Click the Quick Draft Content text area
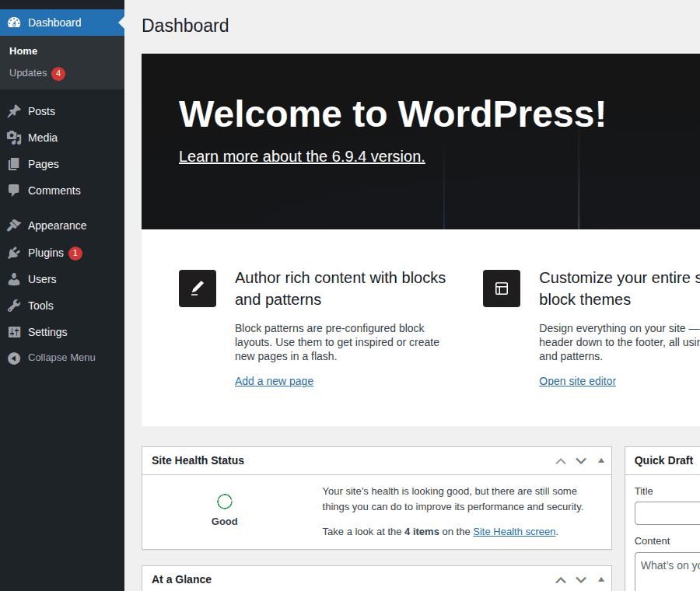 667,572
